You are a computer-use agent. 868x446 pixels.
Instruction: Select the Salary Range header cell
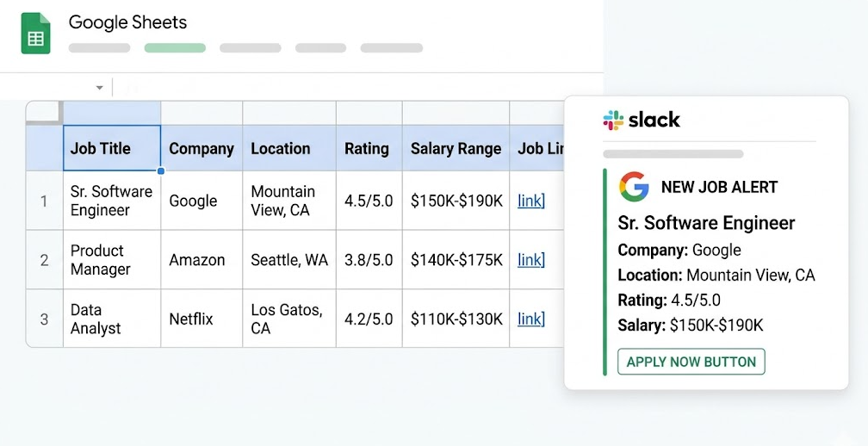pyautogui.click(x=456, y=148)
